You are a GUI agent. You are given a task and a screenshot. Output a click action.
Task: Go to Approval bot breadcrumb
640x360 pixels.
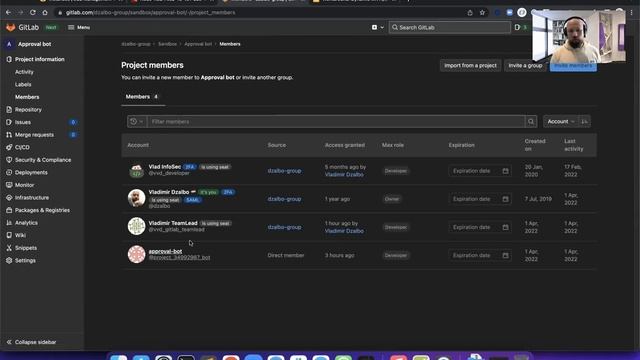(x=198, y=44)
